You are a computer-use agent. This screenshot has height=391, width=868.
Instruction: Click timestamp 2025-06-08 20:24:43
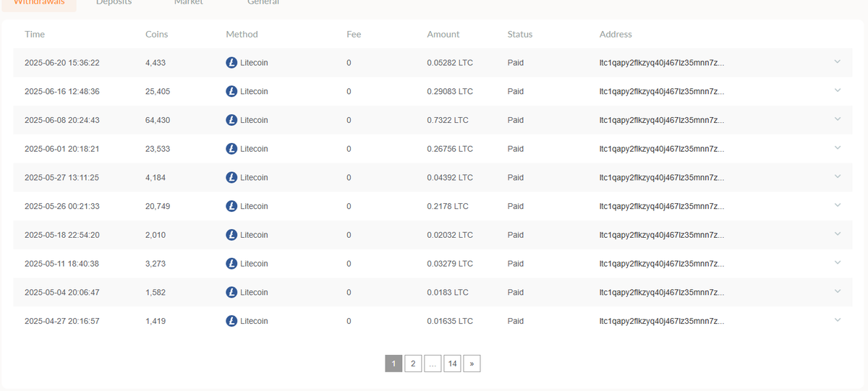coord(62,120)
